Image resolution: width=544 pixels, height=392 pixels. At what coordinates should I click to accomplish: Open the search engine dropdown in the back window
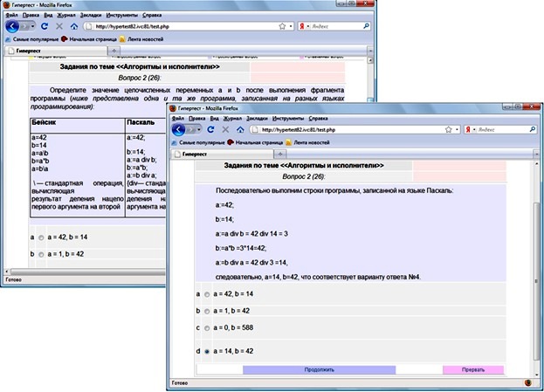[x=304, y=26]
